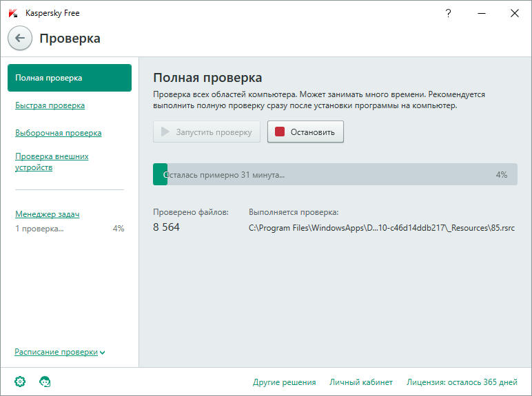Open support via the headset face icon
The image size is (532, 396).
coord(45,382)
